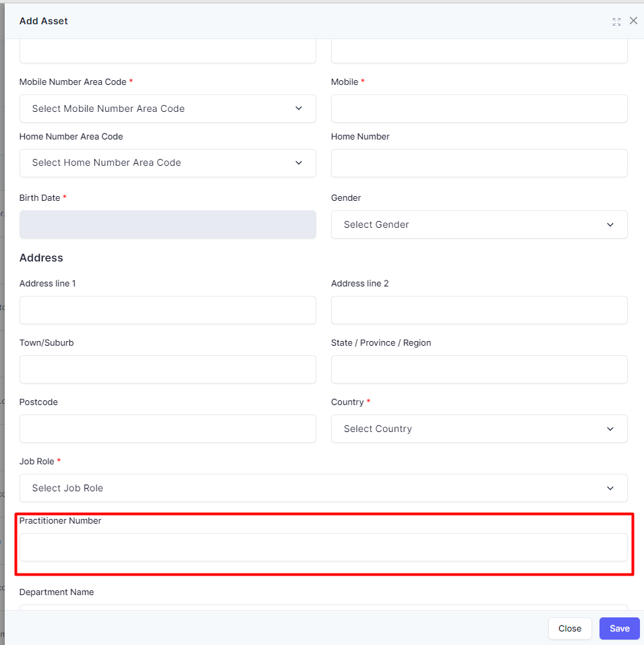This screenshot has width=644, height=645.
Task: Focus the Home Number input field
Action: (x=479, y=163)
